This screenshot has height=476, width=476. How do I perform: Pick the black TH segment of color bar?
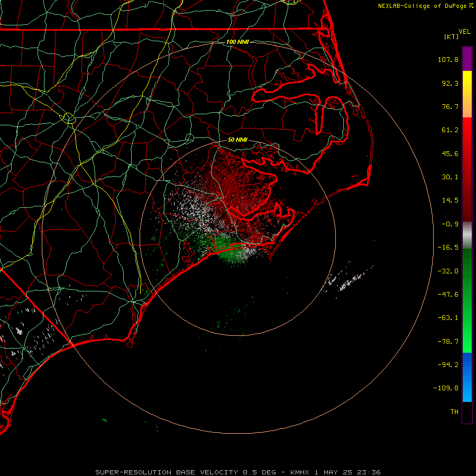click(467, 413)
